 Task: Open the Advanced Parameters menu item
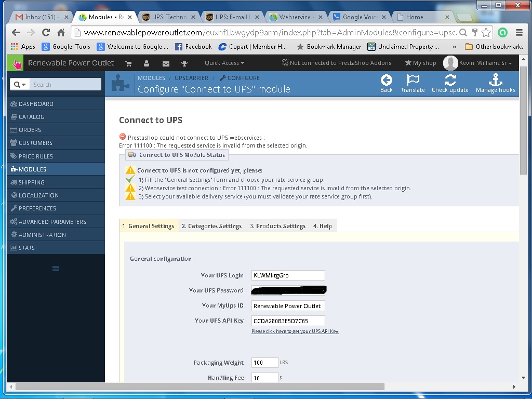point(56,221)
